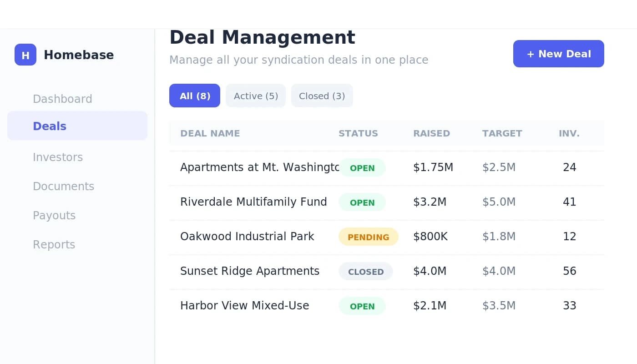Select the Active (5) filter tab
The image size is (637, 364).
click(x=255, y=96)
